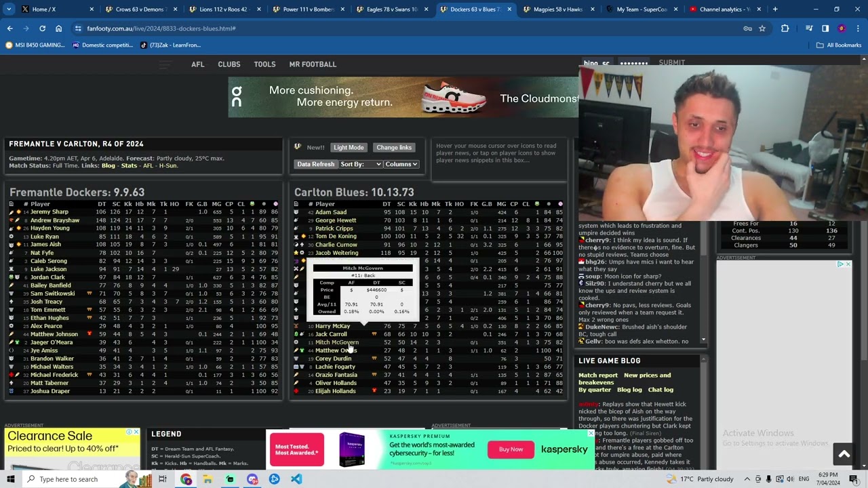Click the red cross icon beside Michael Frederick

point(12,375)
